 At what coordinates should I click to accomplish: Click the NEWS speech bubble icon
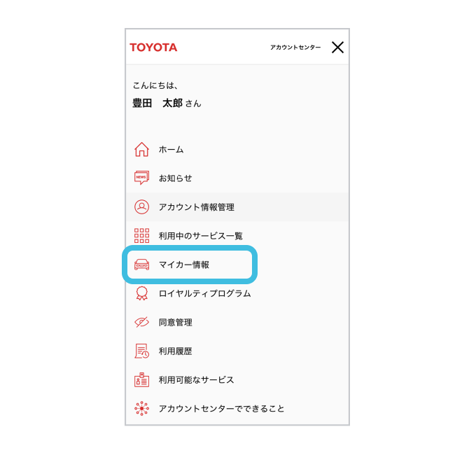click(x=141, y=178)
